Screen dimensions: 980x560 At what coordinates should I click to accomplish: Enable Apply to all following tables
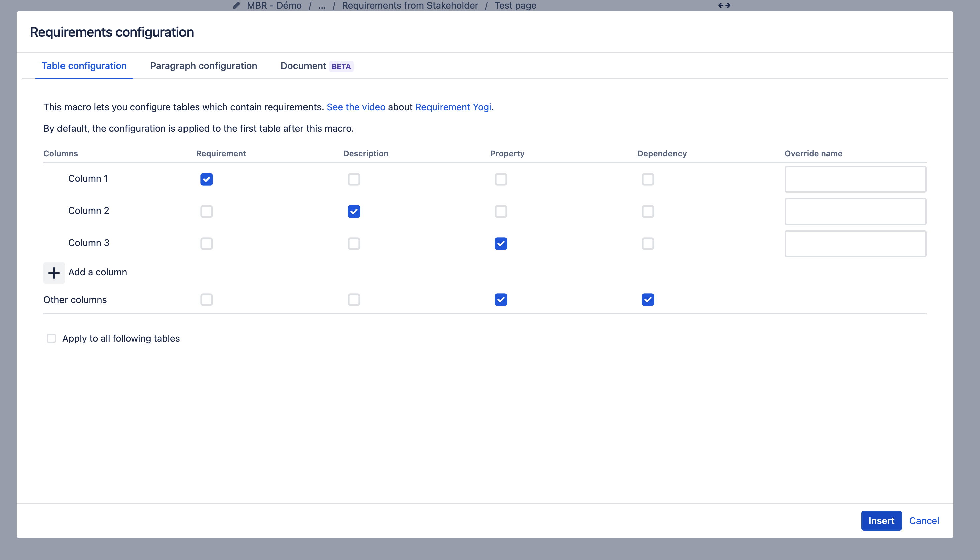coord(51,338)
